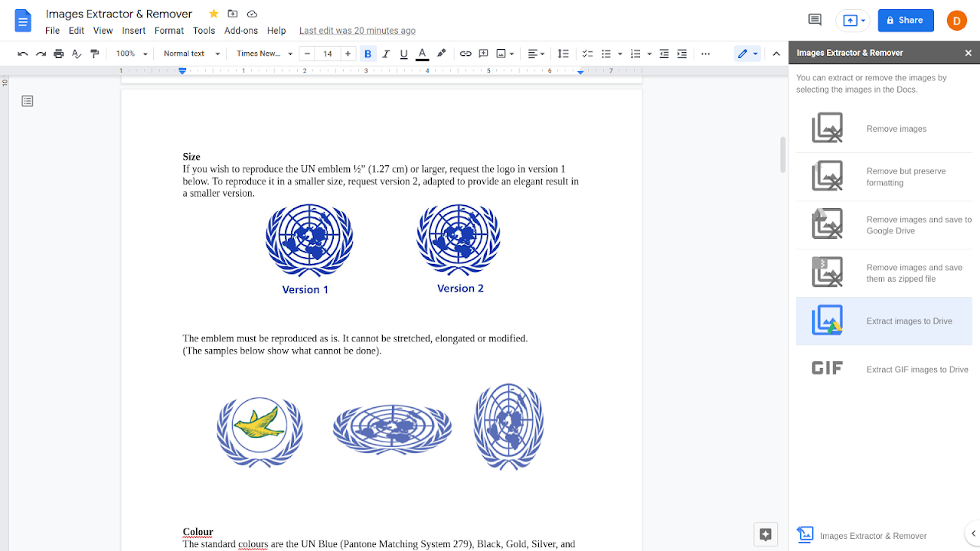Toggle underline formatting
980x551 pixels.
tap(404, 54)
